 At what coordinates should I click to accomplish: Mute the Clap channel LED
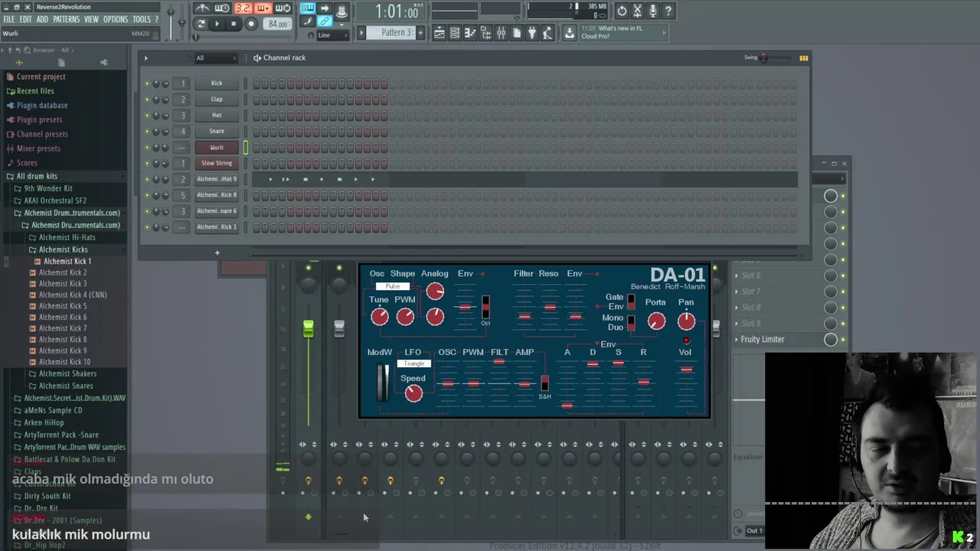[146, 99]
